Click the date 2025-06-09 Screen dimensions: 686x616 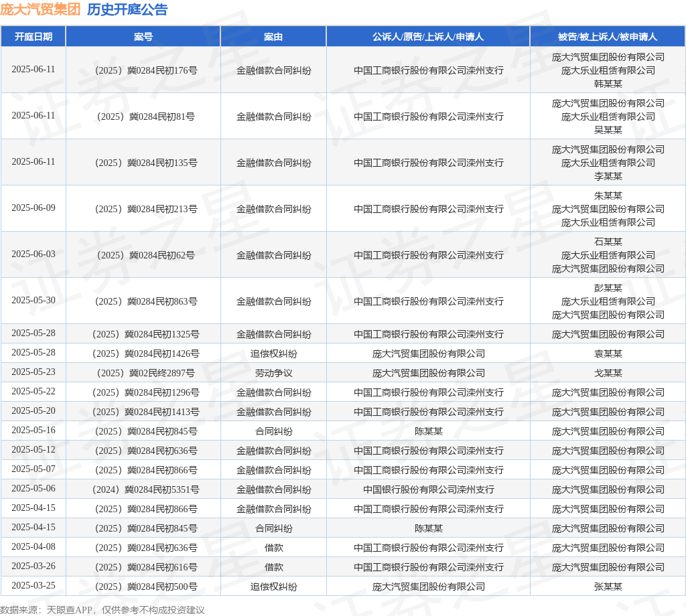33,208
